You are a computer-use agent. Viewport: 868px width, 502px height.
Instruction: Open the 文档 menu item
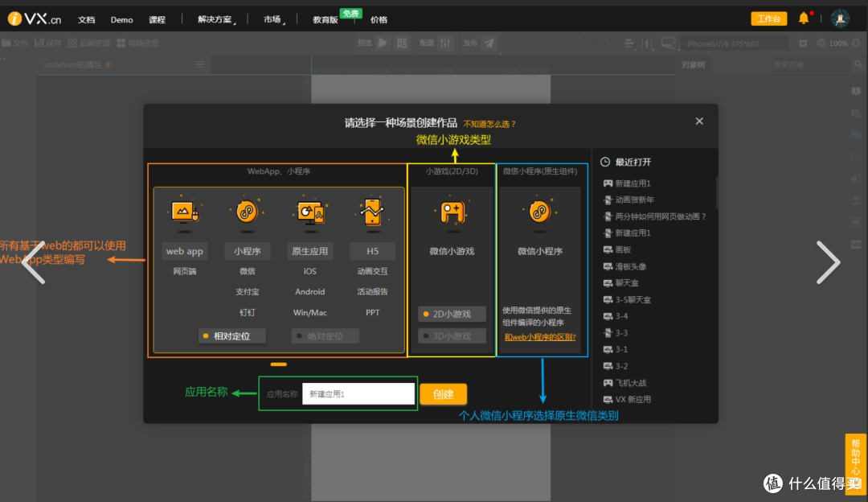pyautogui.click(x=86, y=19)
